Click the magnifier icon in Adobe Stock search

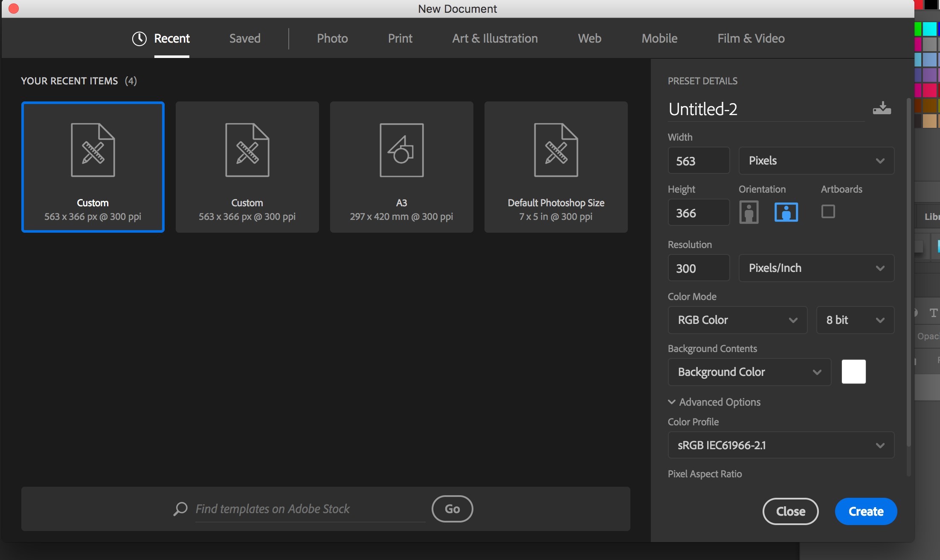coord(180,508)
